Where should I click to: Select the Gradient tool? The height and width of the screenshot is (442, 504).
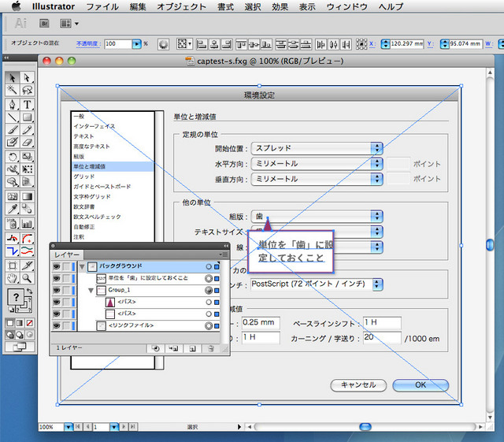[27, 196]
